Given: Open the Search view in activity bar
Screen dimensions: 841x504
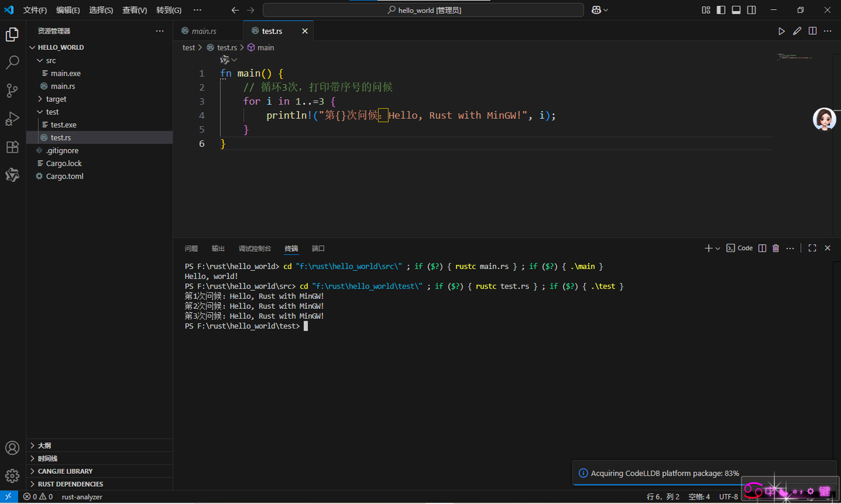Looking at the screenshot, I should click(12, 63).
